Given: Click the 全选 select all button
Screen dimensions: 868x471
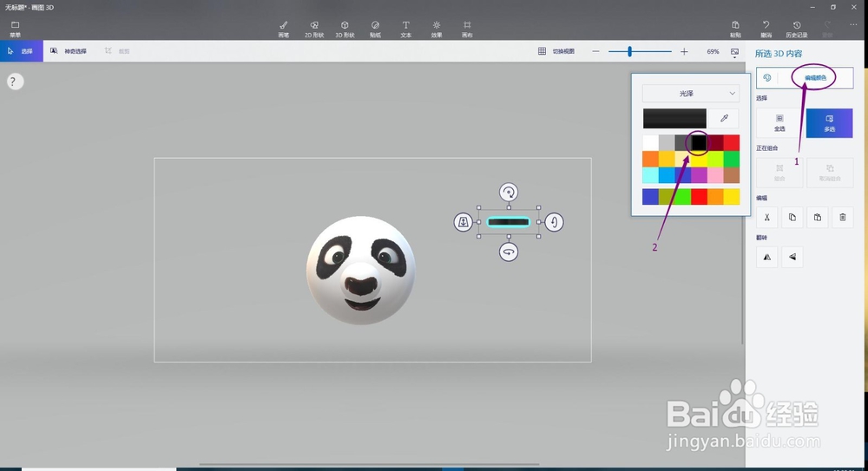Looking at the screenshot, I should (x=779, y=123).
